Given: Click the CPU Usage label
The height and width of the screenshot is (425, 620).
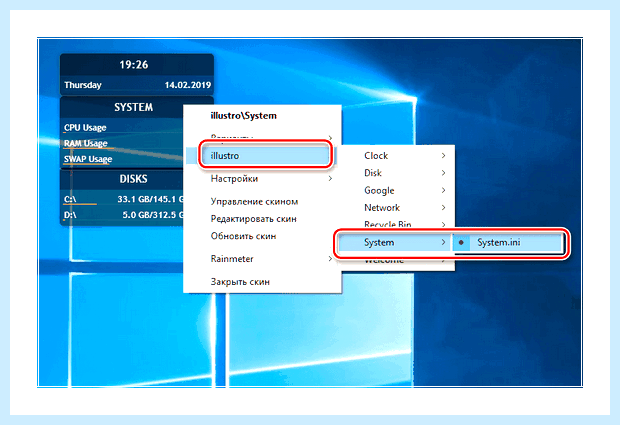Looking at the screenshot, I should coord(85,128).
